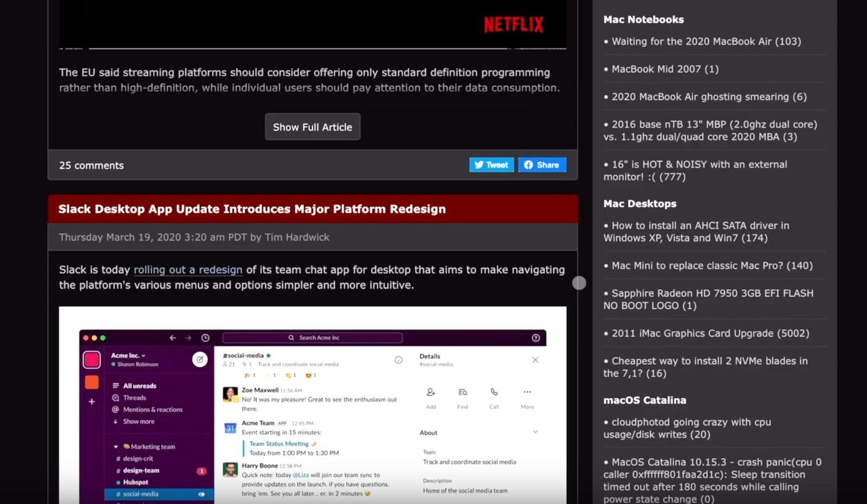Click the Add people icon in Details panel
The width and height of the screenshot is (867, 504).
tap(431, 392)
